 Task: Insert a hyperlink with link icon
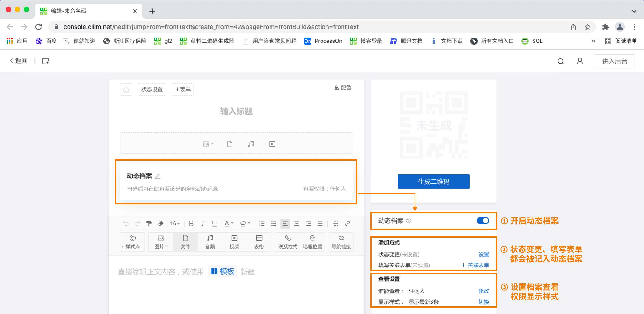click(347, 223)
